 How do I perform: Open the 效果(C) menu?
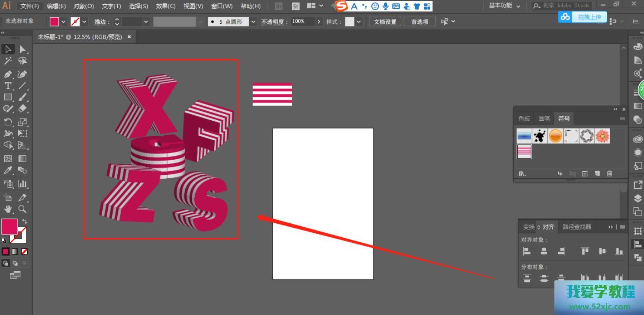165,6
